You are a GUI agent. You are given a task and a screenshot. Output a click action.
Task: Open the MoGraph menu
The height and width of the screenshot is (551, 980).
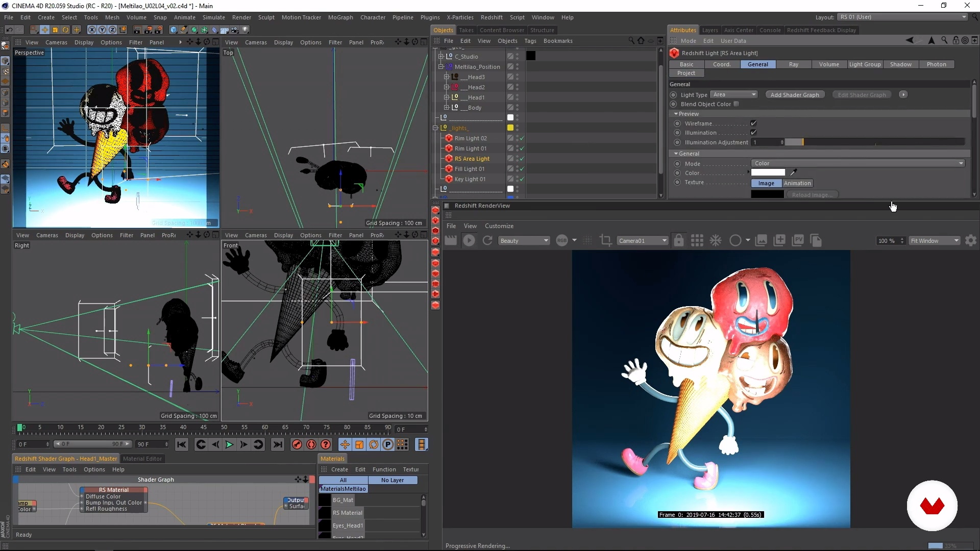click(340, 17)
